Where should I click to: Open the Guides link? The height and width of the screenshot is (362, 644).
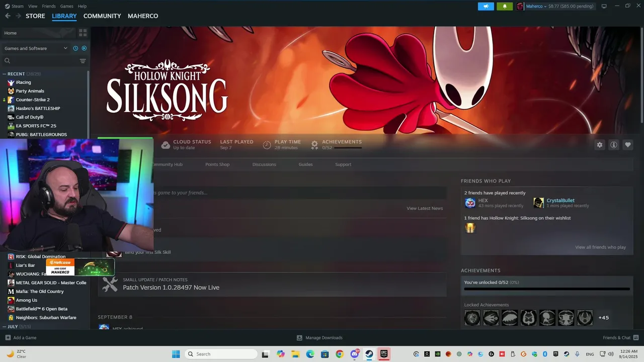tap(305, 164)
